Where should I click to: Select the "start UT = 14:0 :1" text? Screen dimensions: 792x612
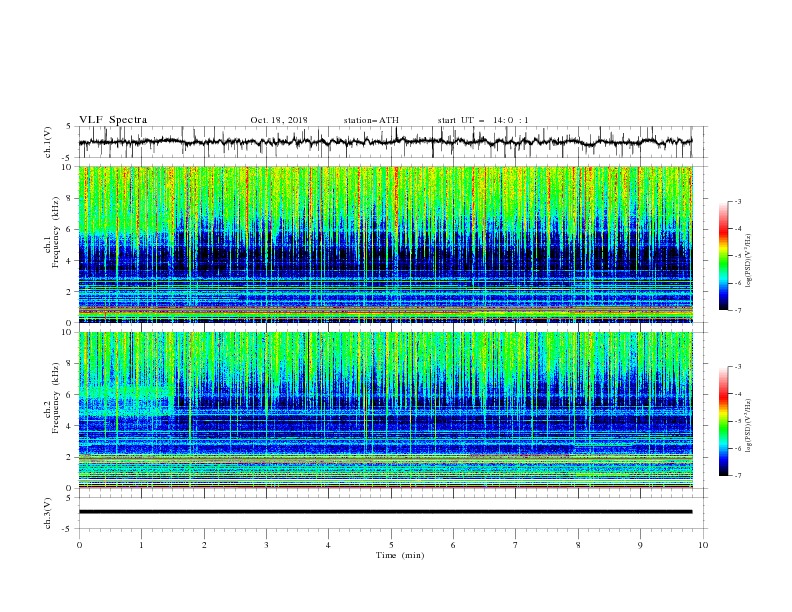click(x=483, y=120)
